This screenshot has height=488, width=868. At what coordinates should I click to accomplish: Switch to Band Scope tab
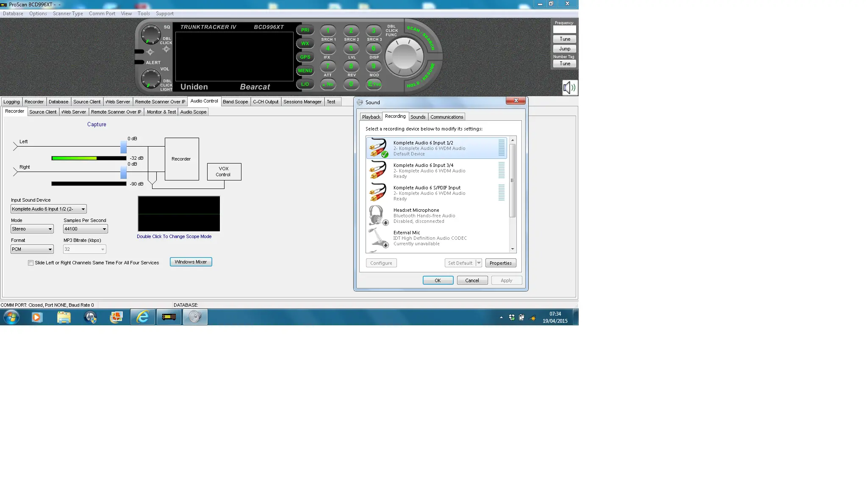point(236,102)
